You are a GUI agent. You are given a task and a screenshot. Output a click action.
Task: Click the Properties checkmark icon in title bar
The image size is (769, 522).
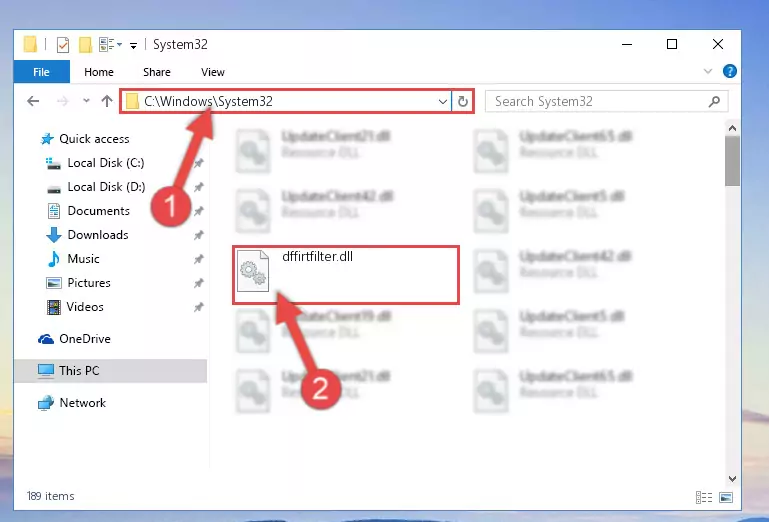pyautogui.click(x=63, y=45)
